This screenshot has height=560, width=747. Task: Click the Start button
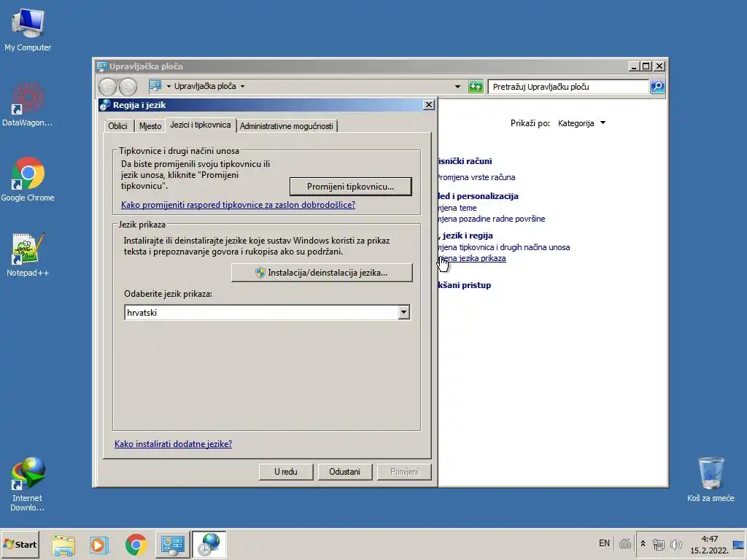[20, 544]
